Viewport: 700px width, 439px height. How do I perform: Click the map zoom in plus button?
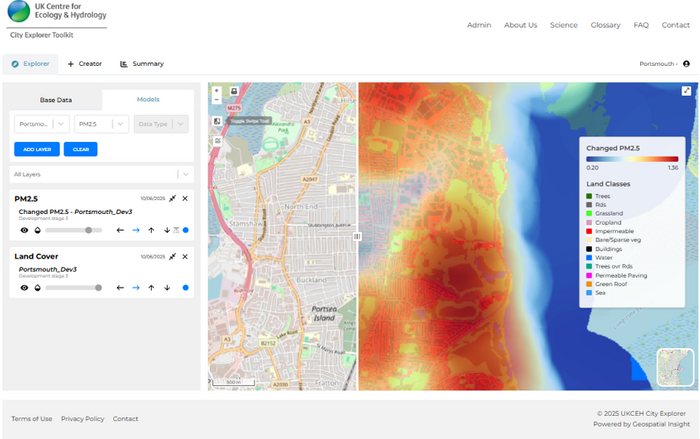click(x=216, y=90)
